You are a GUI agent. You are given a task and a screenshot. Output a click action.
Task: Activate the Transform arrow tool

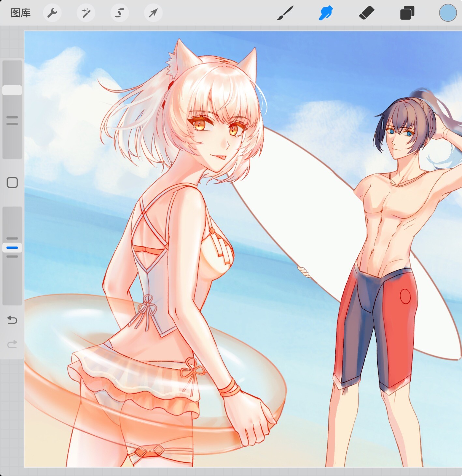click(153, 13)
